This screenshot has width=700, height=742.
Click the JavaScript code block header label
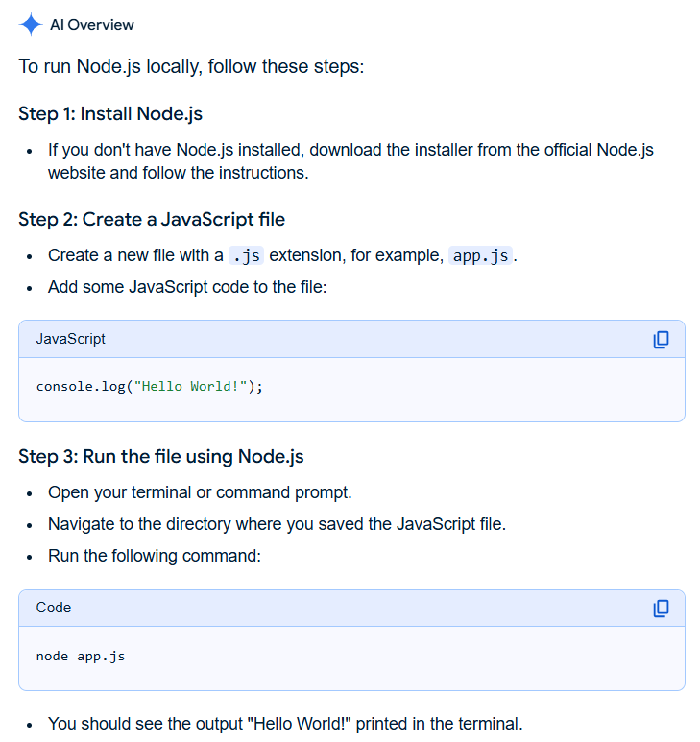pos(71,339)
